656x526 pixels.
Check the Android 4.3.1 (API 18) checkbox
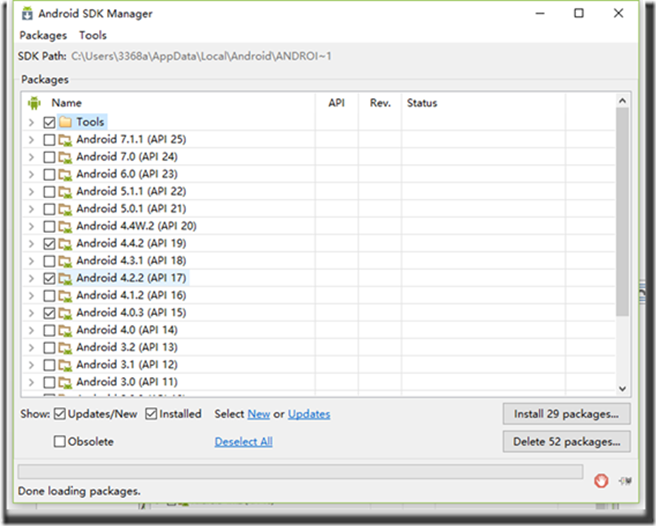coord(49,261)
